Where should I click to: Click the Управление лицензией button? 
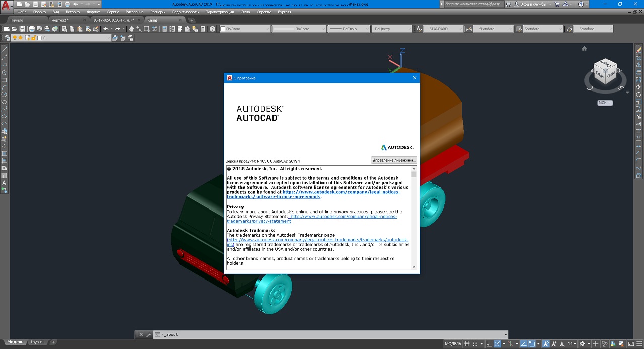coord(394,160)
